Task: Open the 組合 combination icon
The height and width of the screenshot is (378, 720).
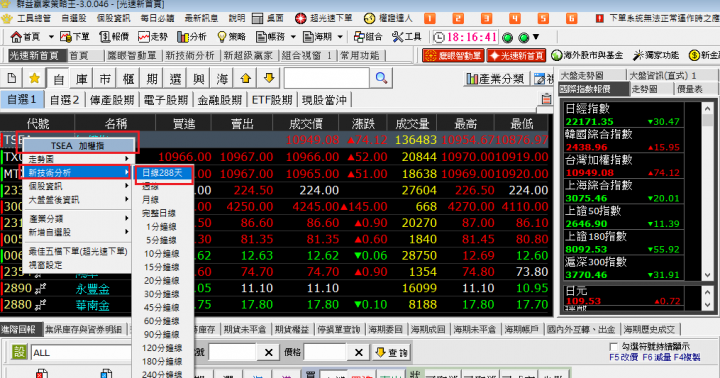Action: (x=368, y=37)
